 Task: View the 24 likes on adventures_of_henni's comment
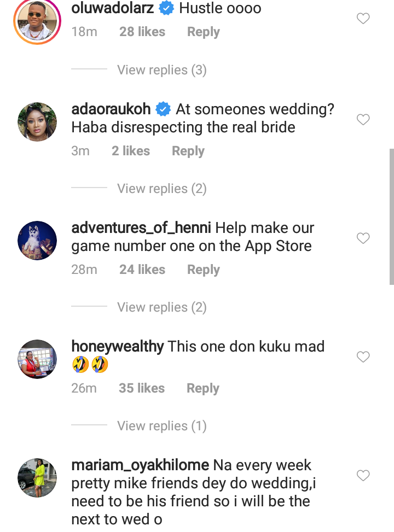point(142,270)
